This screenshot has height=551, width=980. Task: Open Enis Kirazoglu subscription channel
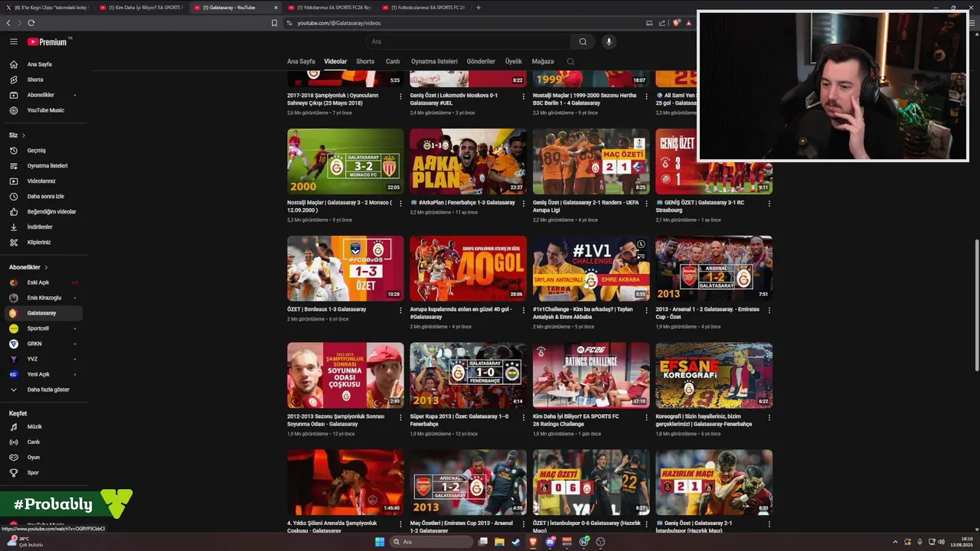click(41, 298)
